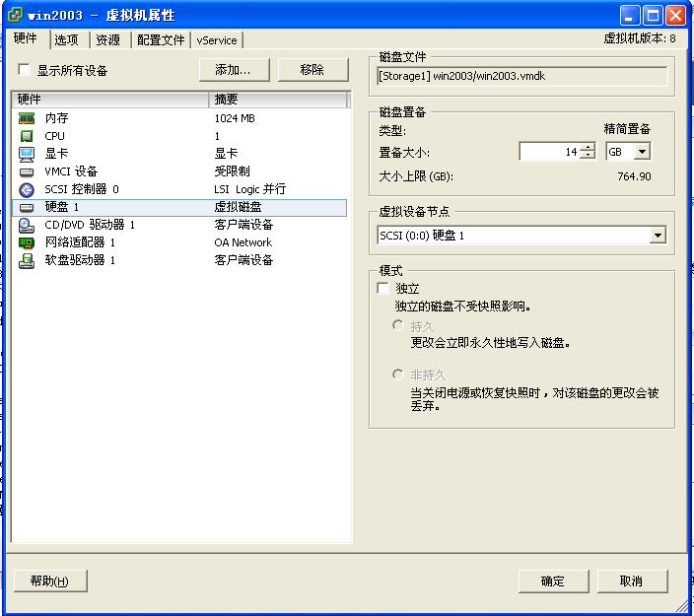Image resolution: width=694 pixels, height=616 pixels.
Task: Open the SCSI (0:0) 硬盘 1 node dropdown
Action: pos(658,235)
